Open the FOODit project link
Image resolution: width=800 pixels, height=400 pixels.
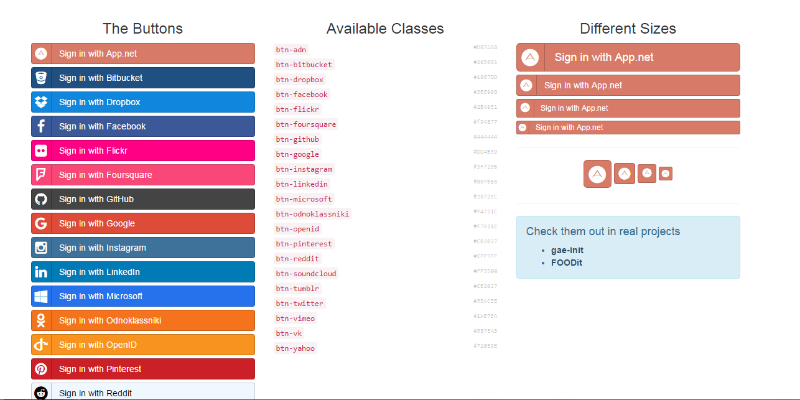tap(566, 263)
